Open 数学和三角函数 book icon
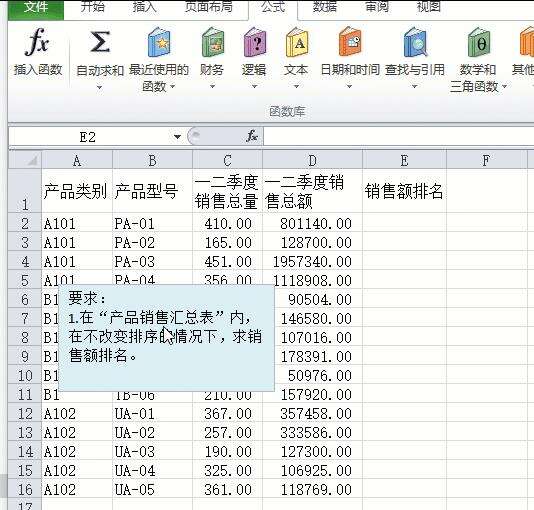This screenshot has width=534, height=510. 479,42
